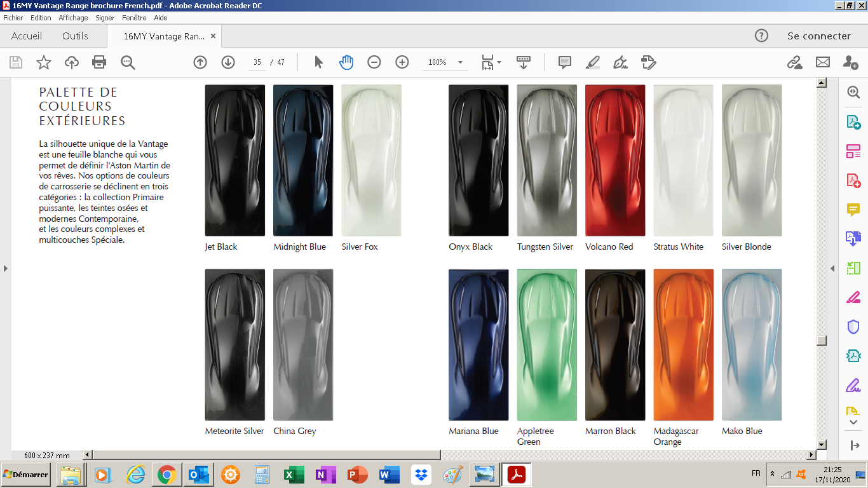868x488 pixels.
Task: Add the document to favorites with star icon
Action: (44, 62)
